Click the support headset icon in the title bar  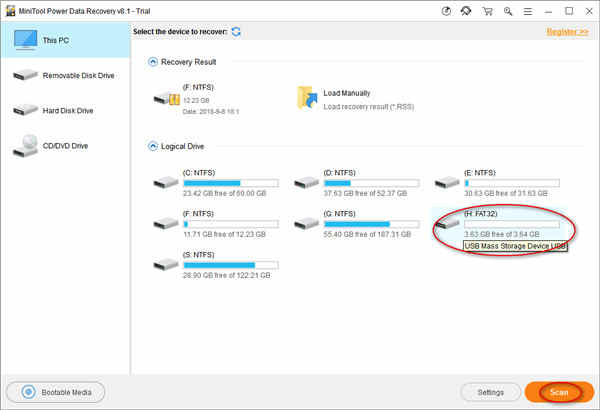click(466, 11)
